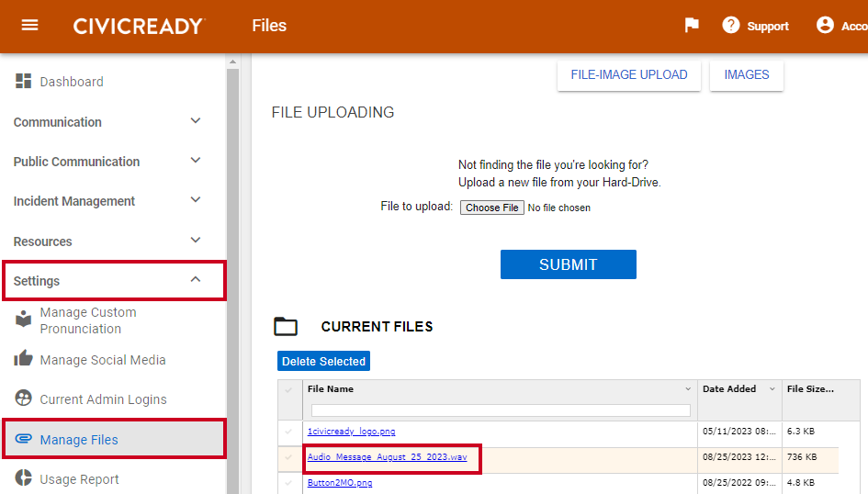Open Manage Custom Pronunciation
The image size is (868, 494).
pos(88,320)
